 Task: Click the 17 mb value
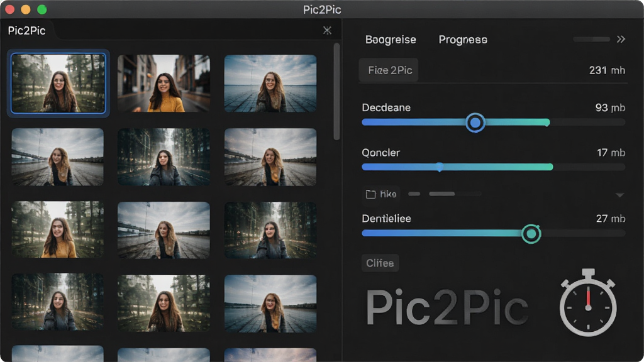[x=611, y=153]
